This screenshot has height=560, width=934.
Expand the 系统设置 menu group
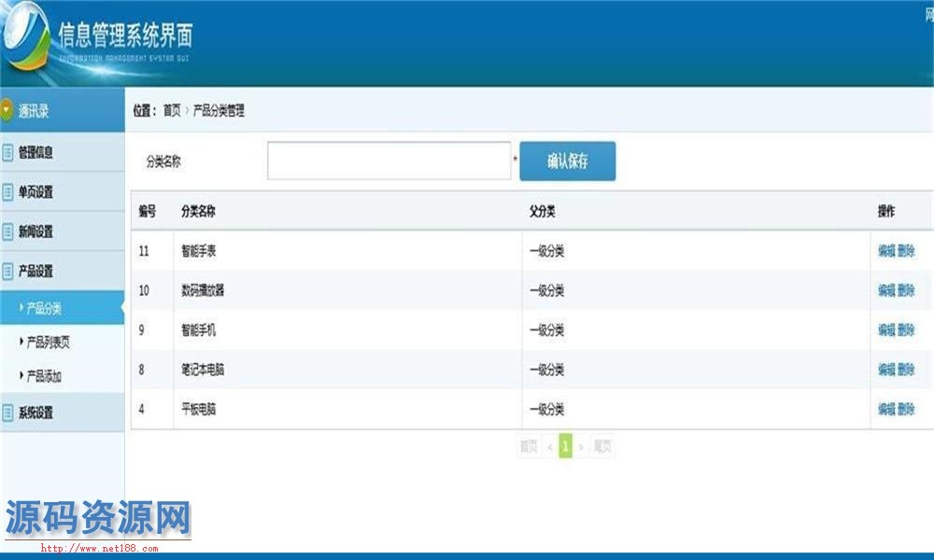pos(36,413)
